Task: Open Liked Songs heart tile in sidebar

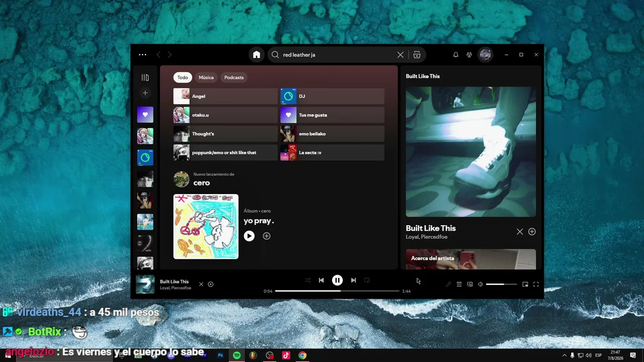Action: click(x=145, y=115)
